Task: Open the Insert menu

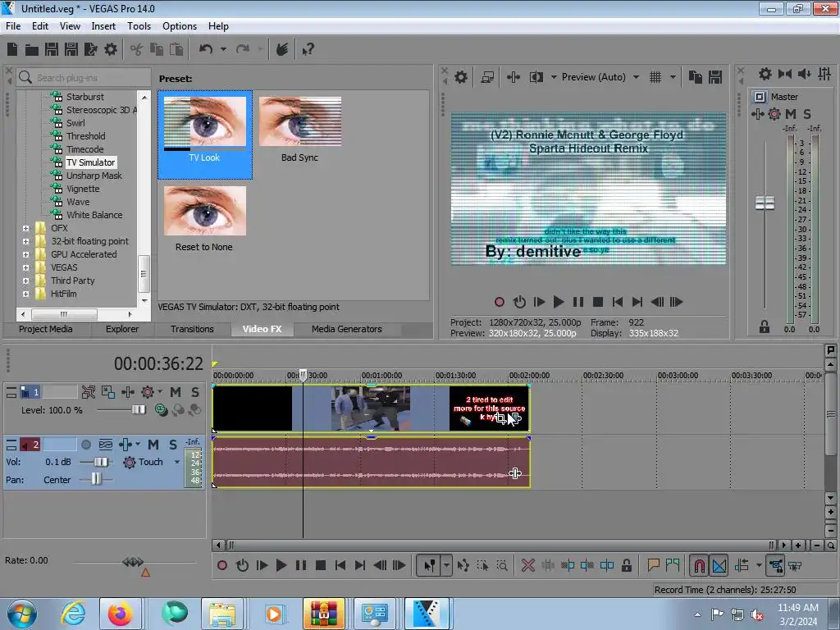Action: (103, 26)
